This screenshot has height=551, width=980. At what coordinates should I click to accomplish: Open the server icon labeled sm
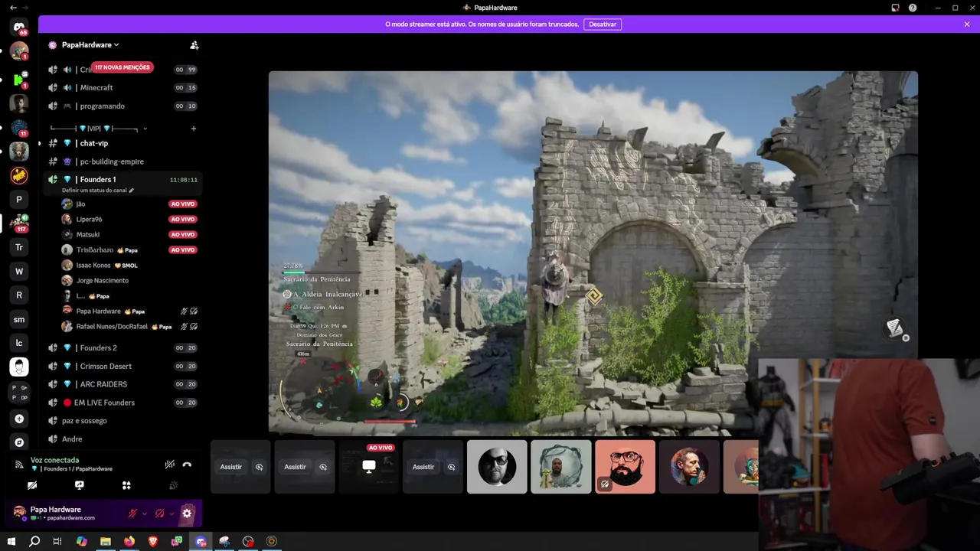19,319
